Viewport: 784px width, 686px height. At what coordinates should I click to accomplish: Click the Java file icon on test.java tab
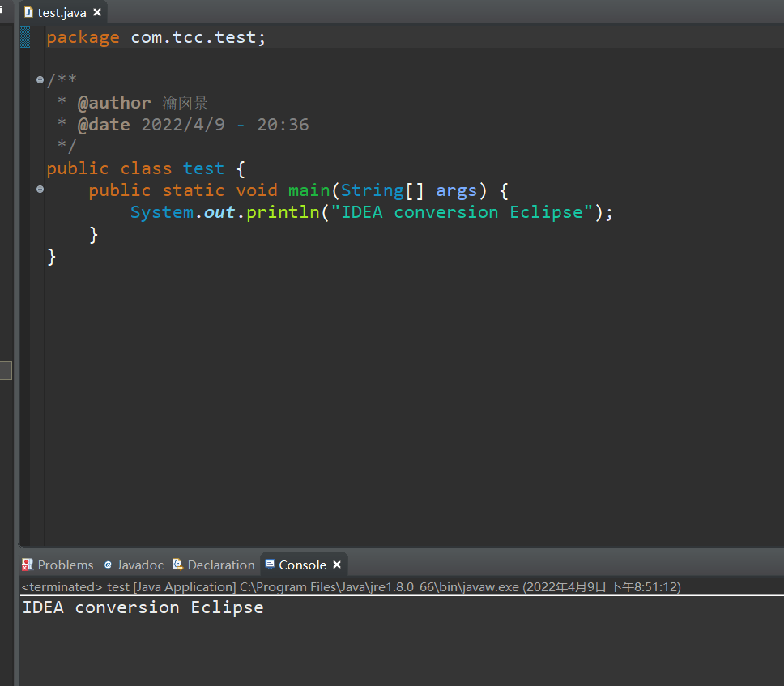click(x=28, y=12)
